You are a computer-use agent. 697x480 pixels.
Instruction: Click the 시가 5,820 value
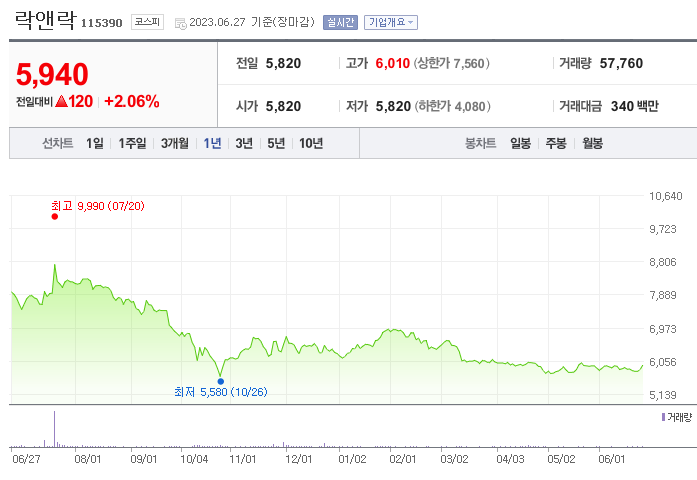point(283,106)
